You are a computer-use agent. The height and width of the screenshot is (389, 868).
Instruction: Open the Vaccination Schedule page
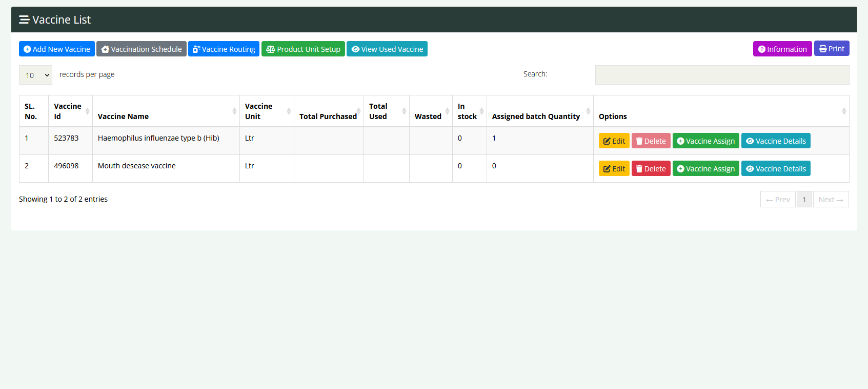coord(142,49)
